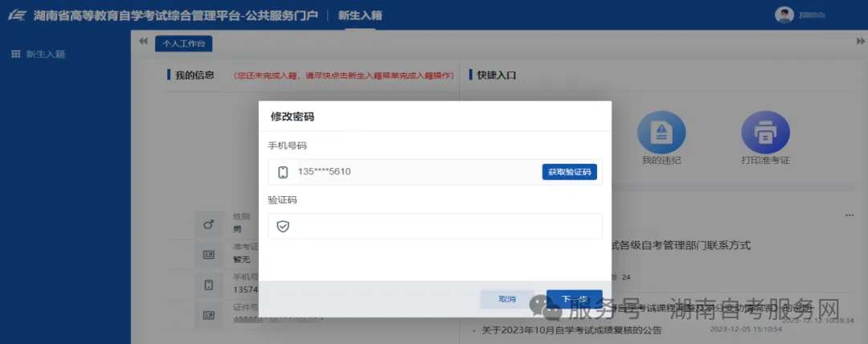The height and width of the screenshot is (344, 868).
Task: Click the shield icon in 验证码 field
Action: (x=283, y=227)
